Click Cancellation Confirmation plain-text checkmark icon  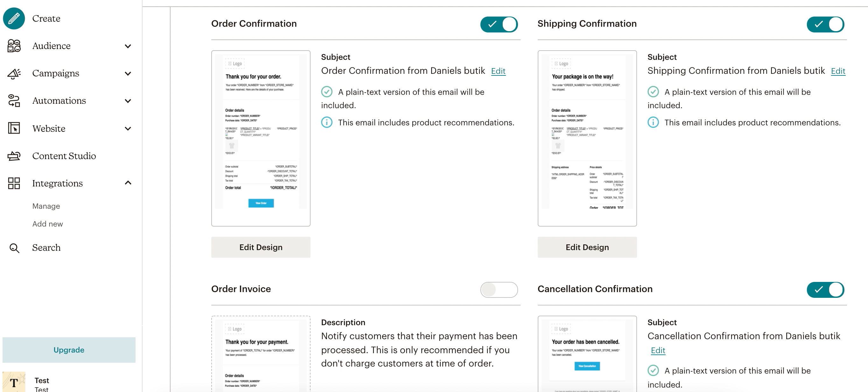tap(653, 370)
